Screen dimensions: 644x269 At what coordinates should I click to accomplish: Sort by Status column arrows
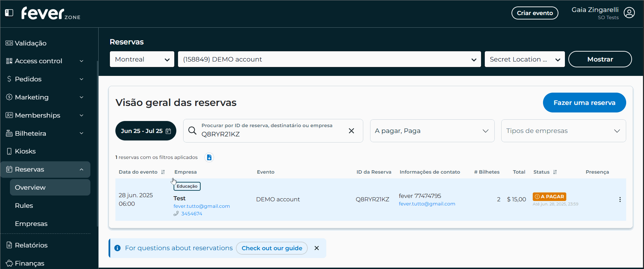click(555, 172)
